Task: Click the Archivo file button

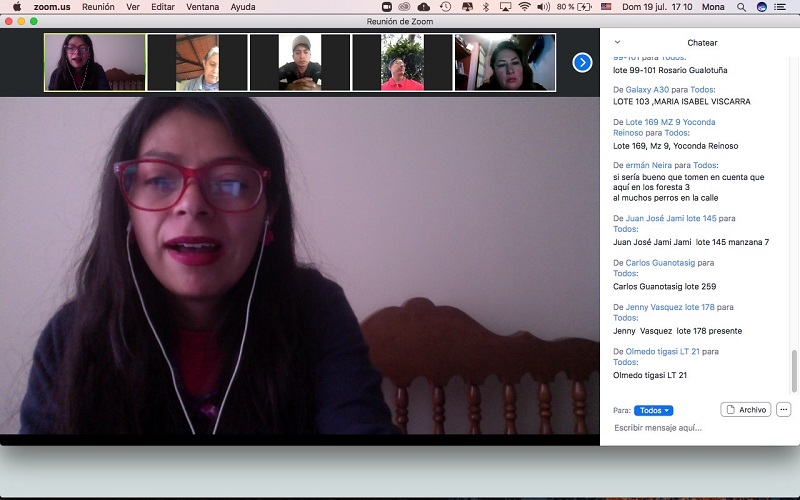Action: [x=746, y=409]
